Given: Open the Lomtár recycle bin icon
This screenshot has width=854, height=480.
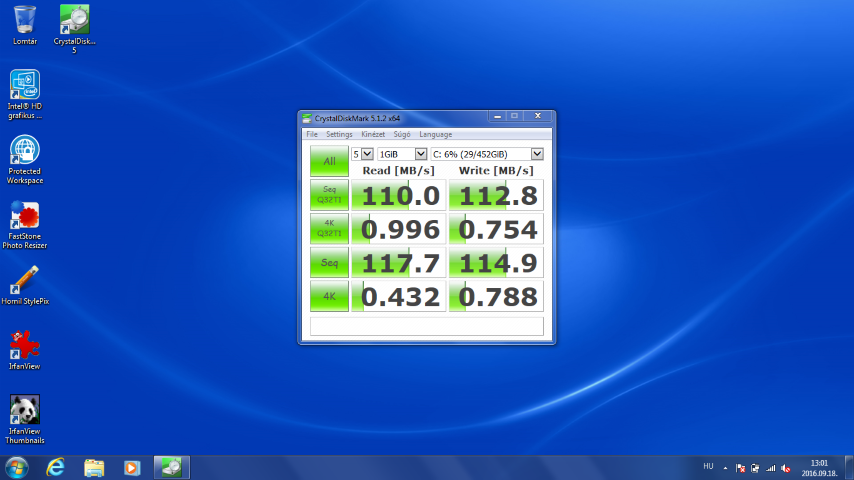Looking at the screenshot, I should tap(25, 25).
